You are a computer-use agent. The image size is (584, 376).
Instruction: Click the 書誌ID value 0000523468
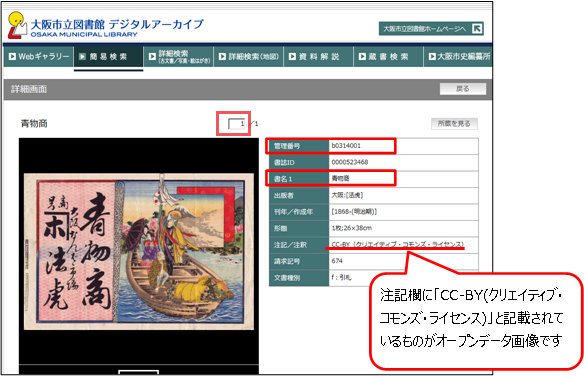[350, 162]
